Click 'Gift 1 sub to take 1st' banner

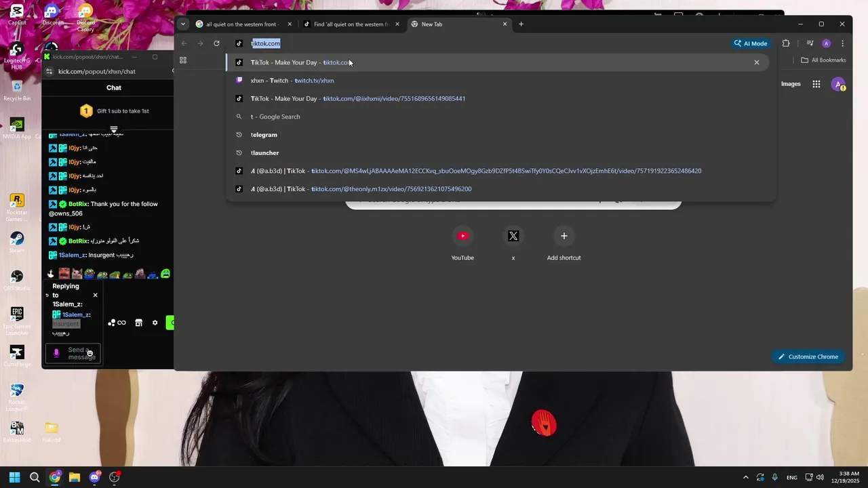pos(114,110)
